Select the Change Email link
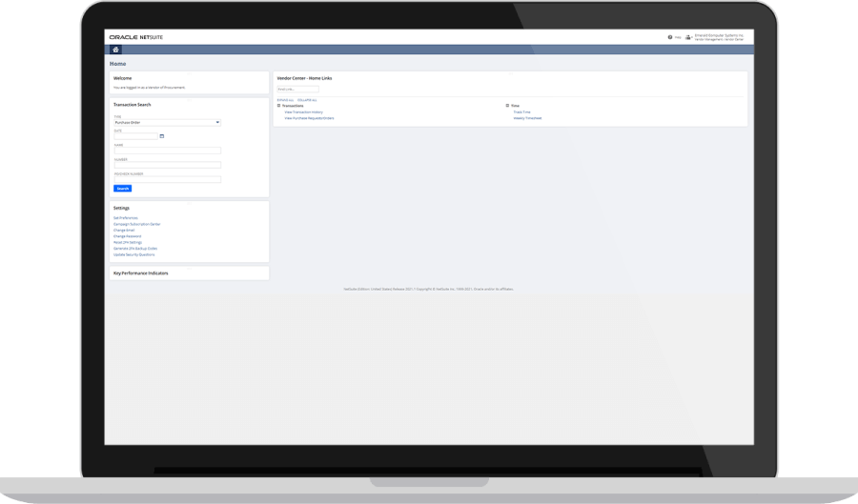Screen dimensions: 858x504 tap(124, 231)
